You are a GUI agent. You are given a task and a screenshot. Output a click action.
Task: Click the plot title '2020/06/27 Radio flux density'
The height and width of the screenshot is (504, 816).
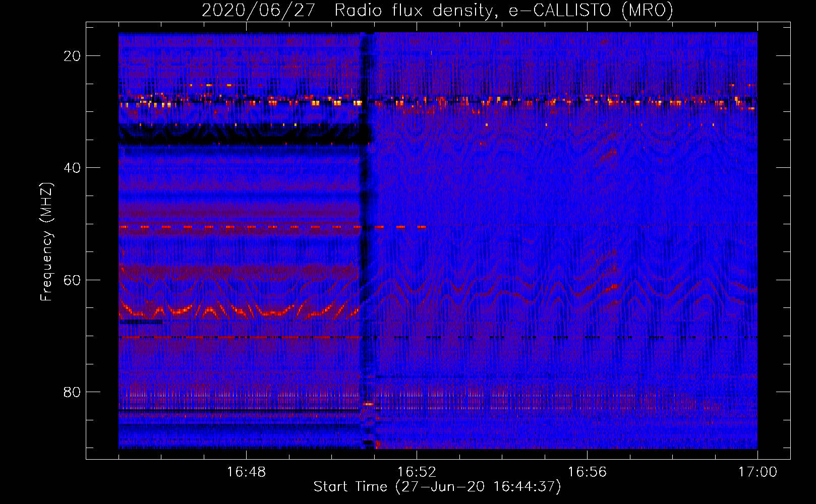tap(437, 10)
